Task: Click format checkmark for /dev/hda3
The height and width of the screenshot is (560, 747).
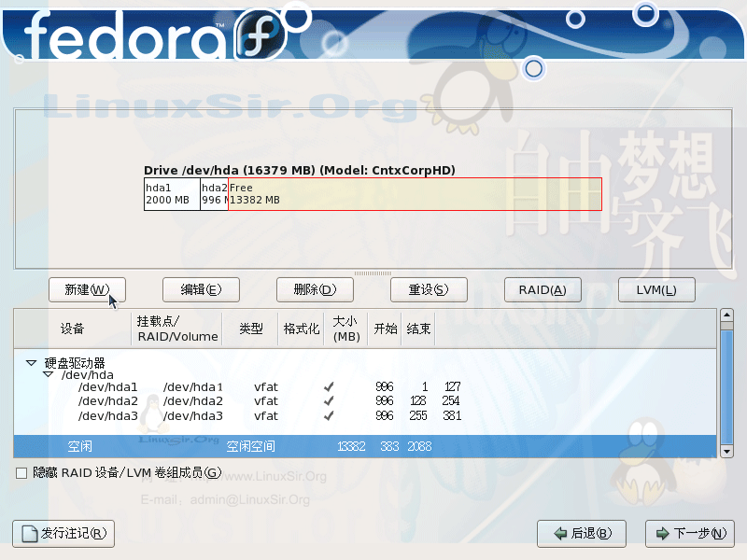Action: point(329,415)
